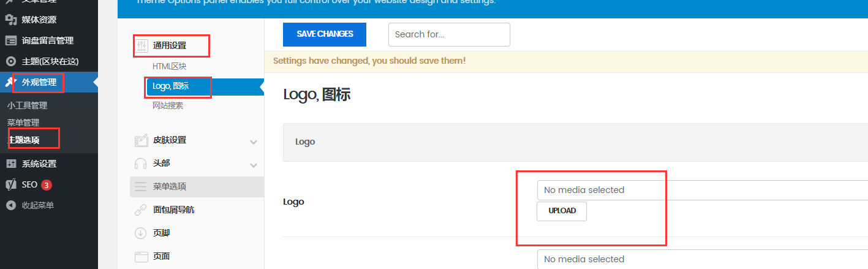868x269 pixels.
Task: Open the 网站搜索 submenu item
Action: point(168,105)
